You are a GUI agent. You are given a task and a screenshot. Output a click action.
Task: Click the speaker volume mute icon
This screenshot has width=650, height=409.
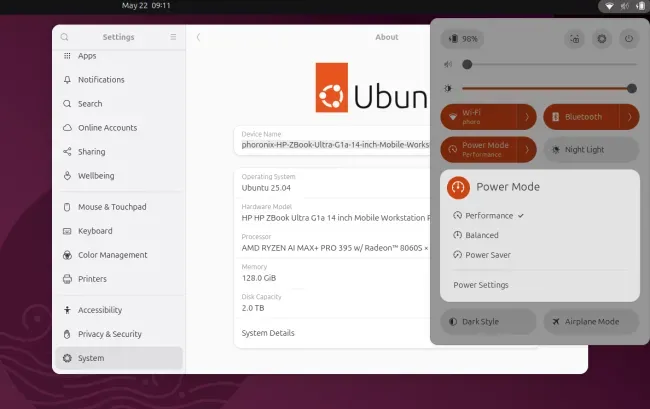[448, 64]
